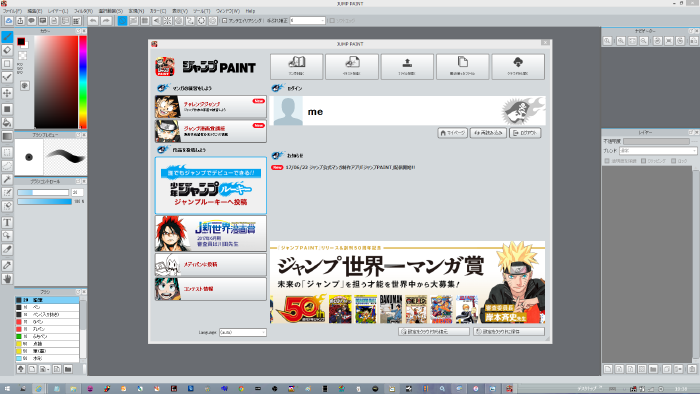Click the rainbow hue bar
700x394 pixels.
(83, 82)
